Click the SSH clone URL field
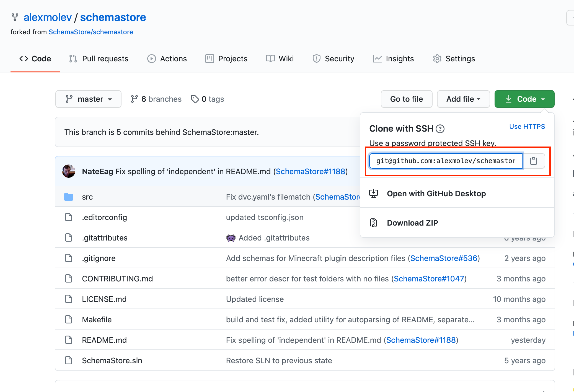This screenshot has height=392, width=574. pyautogui.click(x=446, y=161)
